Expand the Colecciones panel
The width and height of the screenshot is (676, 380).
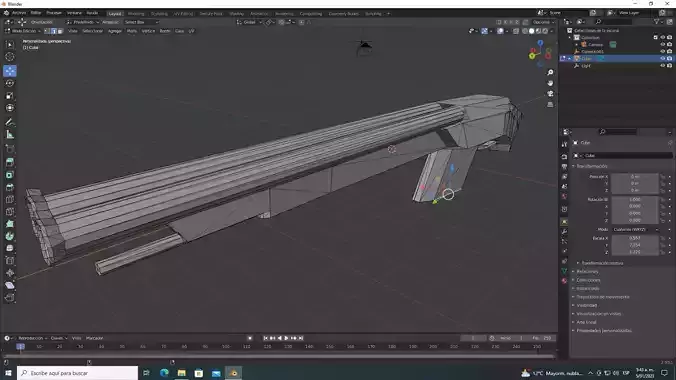point(588,280)
